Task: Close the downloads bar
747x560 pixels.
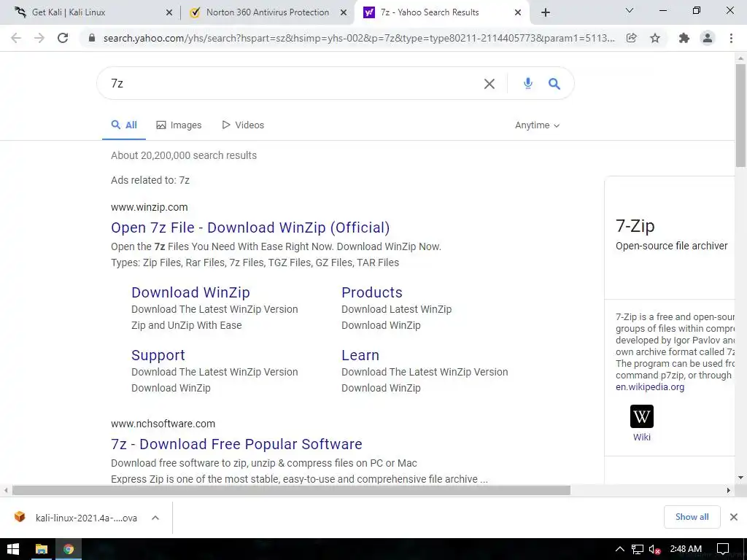Action: click(734, 517)
